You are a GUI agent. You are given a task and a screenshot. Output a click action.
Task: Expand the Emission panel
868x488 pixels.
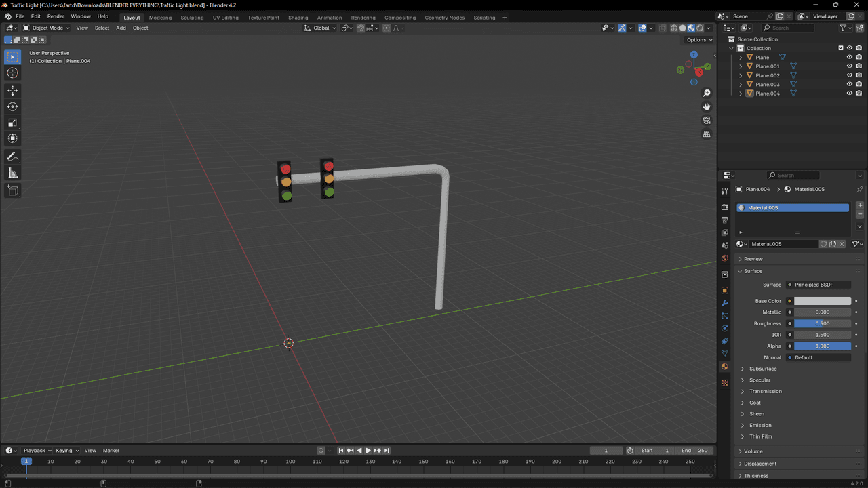coord(760,425)
